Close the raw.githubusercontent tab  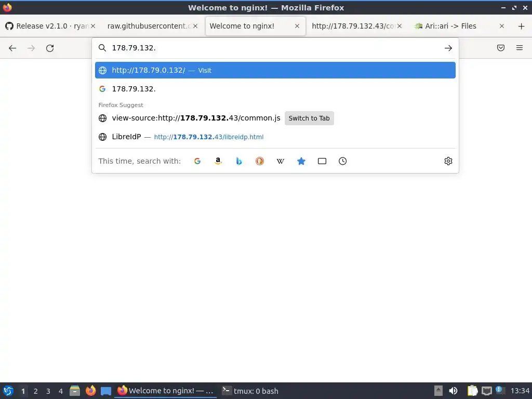pyautogui.click(x=195, y=26)
